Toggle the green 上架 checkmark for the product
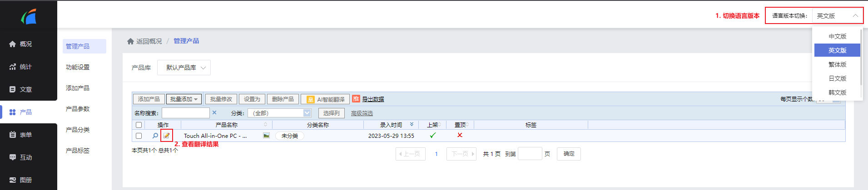The image size is (868, 190). pyautogui.click(x=432, y=135)
